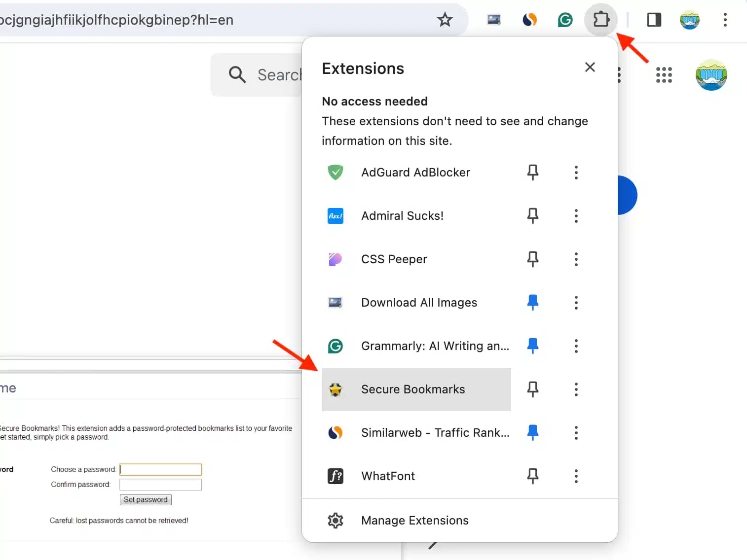Open the Chrome three-dot menu
Viewport: 747px width, 560px height.
[x=725, y=20]
